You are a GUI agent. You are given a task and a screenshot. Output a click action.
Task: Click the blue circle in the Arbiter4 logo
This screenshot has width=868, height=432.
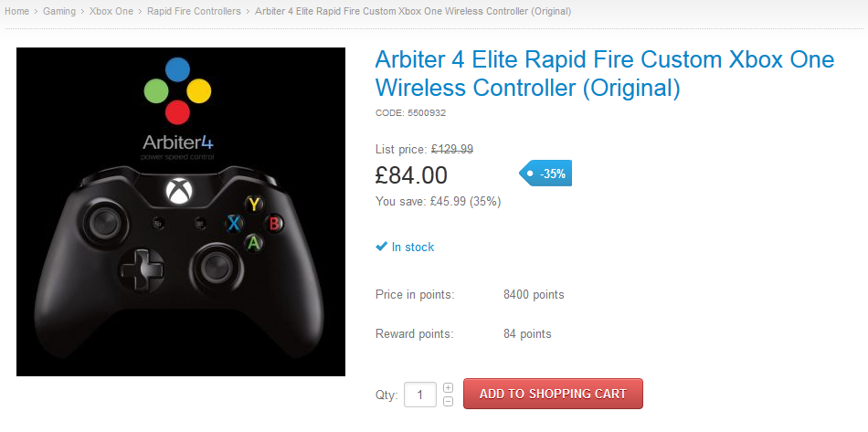click(x=178, y=69)
